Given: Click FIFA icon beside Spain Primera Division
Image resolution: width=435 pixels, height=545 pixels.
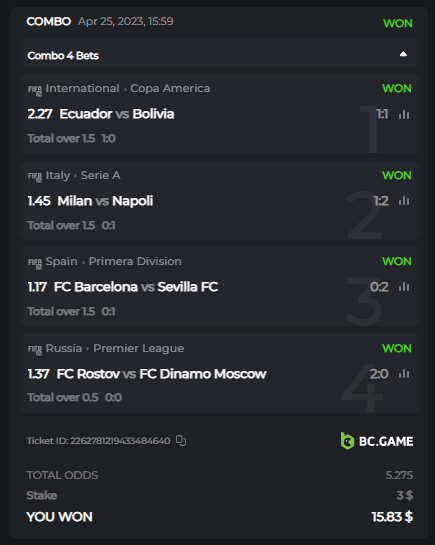Looking at the screenshot, I should click(35, 262).
